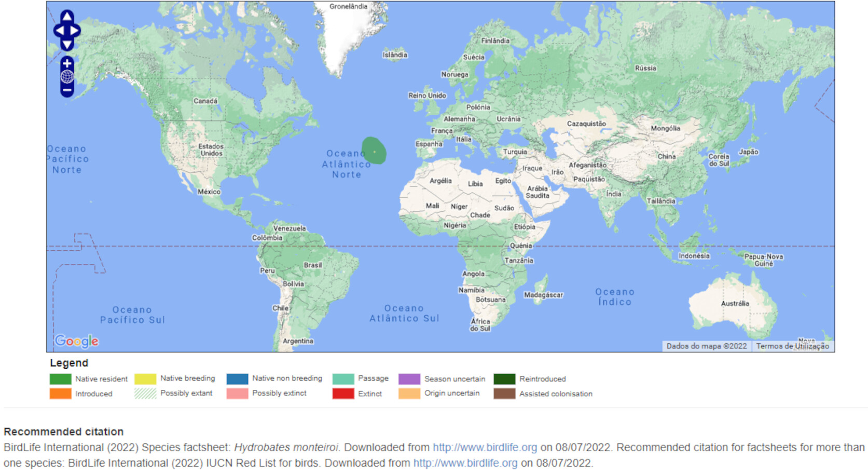
Task: Click the green species range in the Atlantic
Action: [x=375, y=151]
